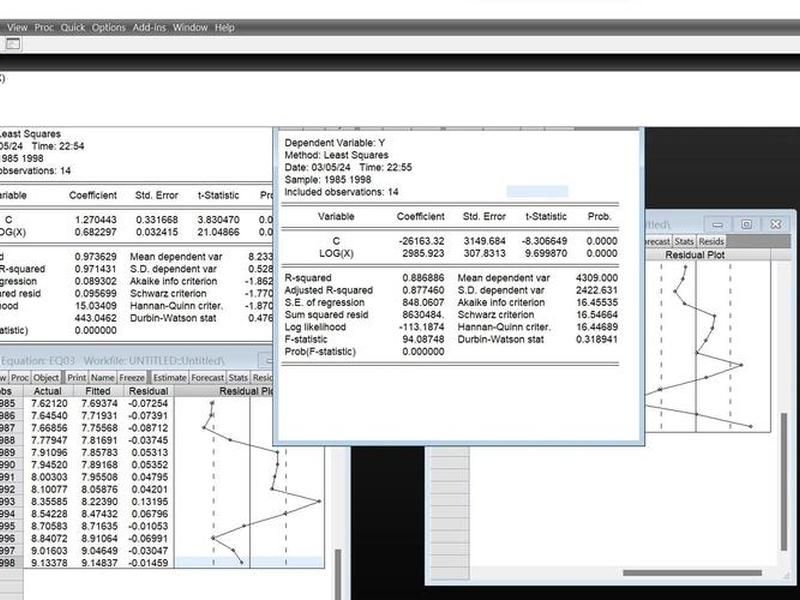Click horizontal scrollbar of right equation window
The image size is (800, 600).
pos(692,573)
